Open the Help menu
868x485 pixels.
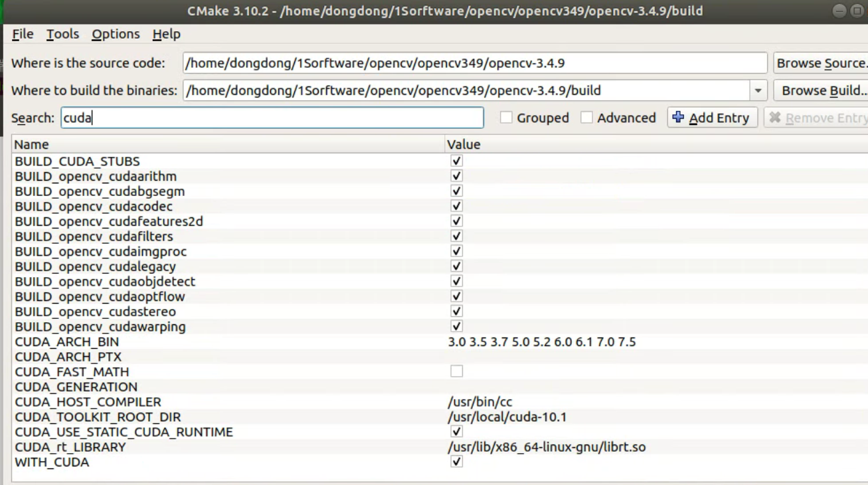pos(166,34)
